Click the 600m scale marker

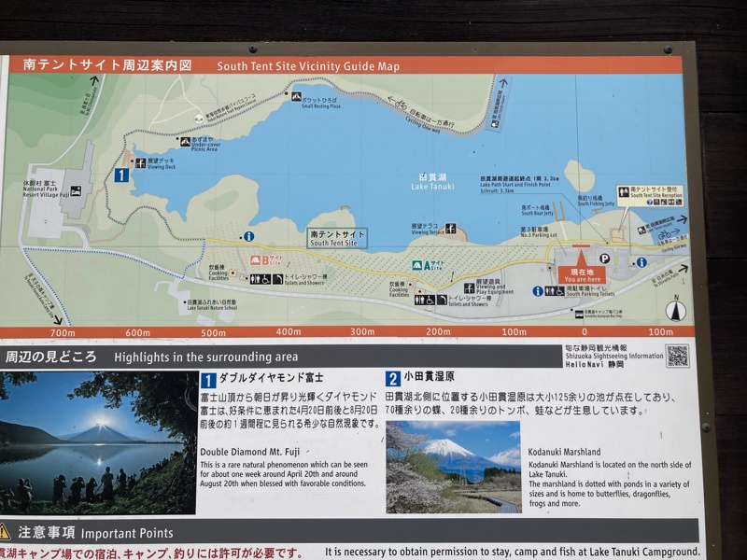(x=137, y=332)
